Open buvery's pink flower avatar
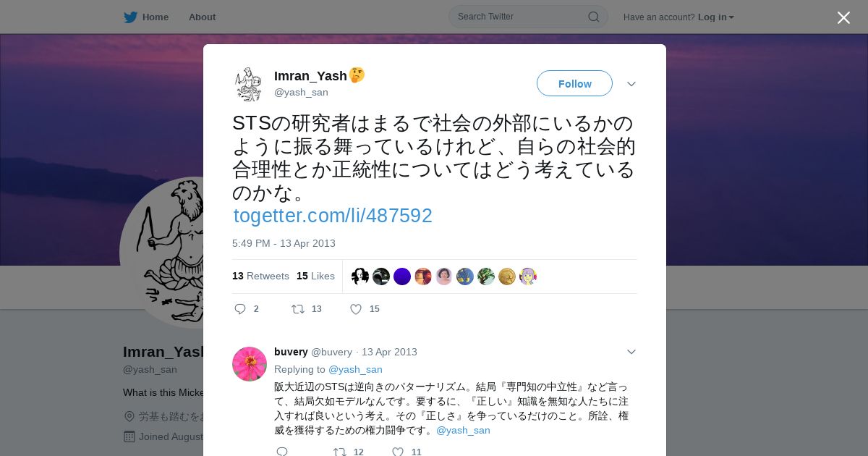Viewport: 868px width, 456px height. point(250,364)
